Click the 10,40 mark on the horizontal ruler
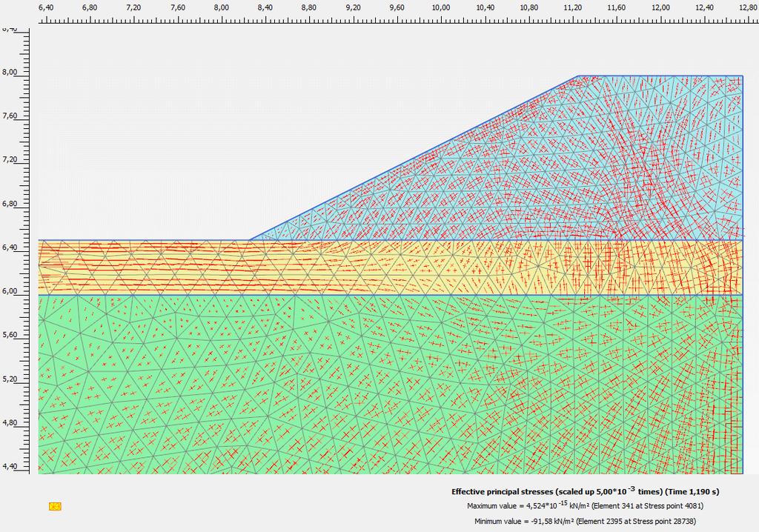This screenshot has width=759, height=532. coord(485,7)
